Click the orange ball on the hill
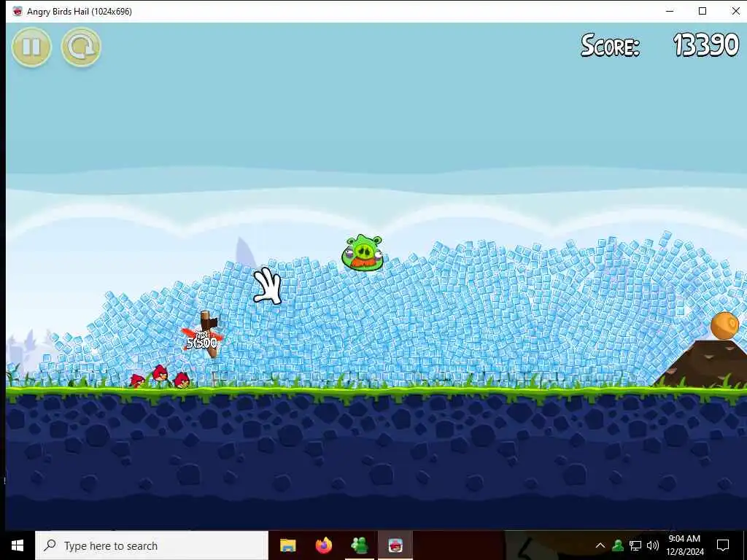747x560 pixels. (x=724, y=325)
